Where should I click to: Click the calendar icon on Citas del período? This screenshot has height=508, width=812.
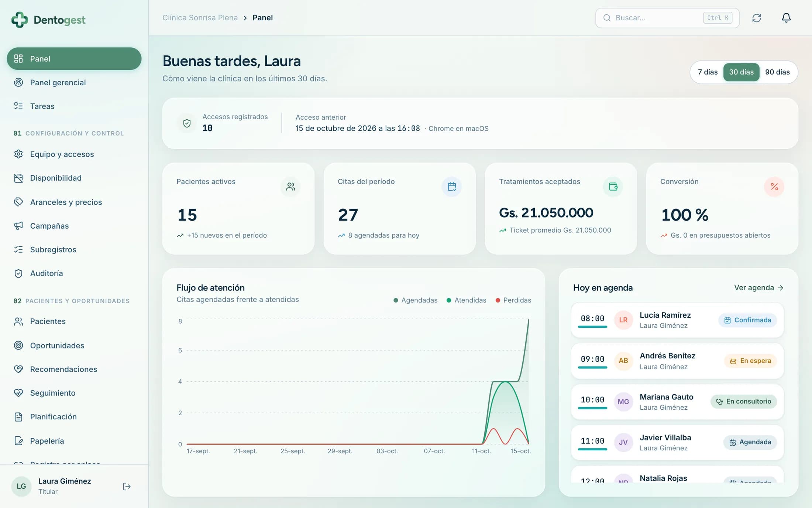(x=452, y=187)
